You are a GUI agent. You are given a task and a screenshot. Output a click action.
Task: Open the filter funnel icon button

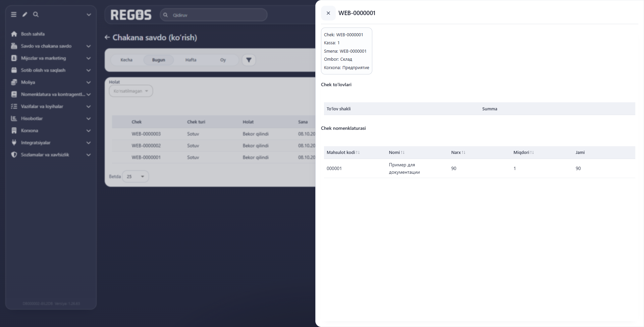point(249,60)
